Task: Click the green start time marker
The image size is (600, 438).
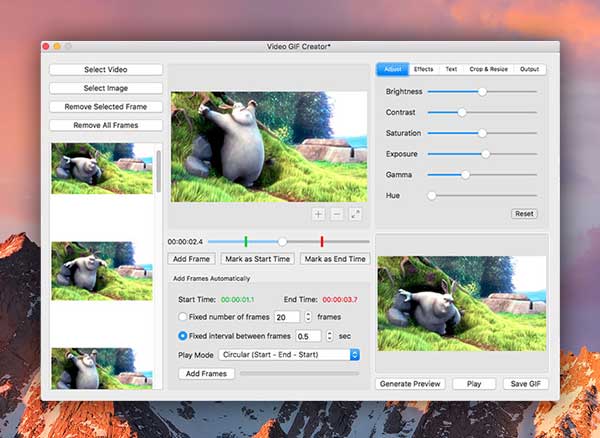Action: pos(246,241)
